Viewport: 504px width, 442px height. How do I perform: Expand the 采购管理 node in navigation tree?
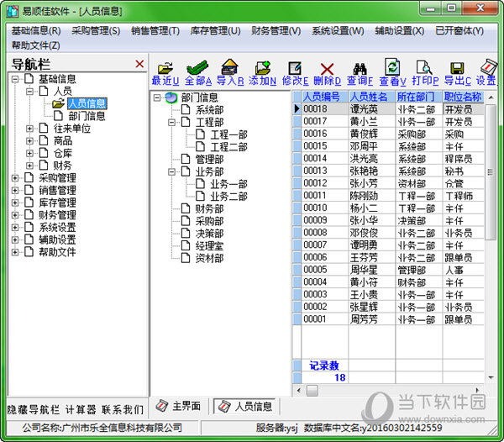16,178
